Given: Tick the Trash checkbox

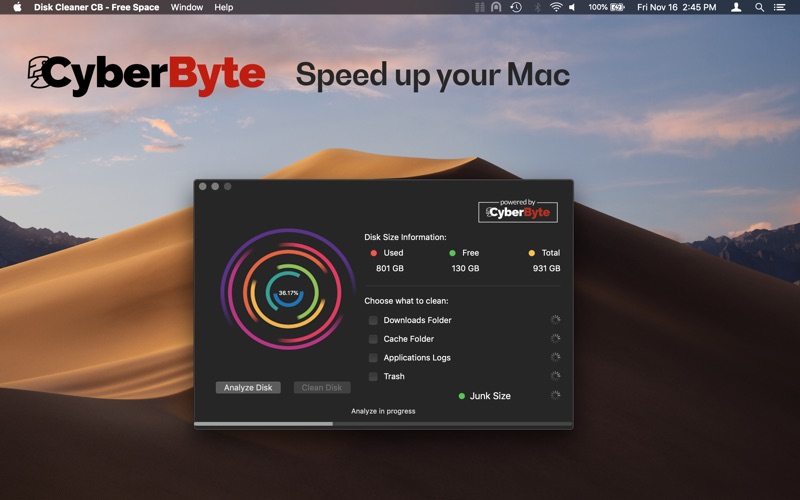Looking at the screenshot, I should pyautogui.click(x=373, y=377).
